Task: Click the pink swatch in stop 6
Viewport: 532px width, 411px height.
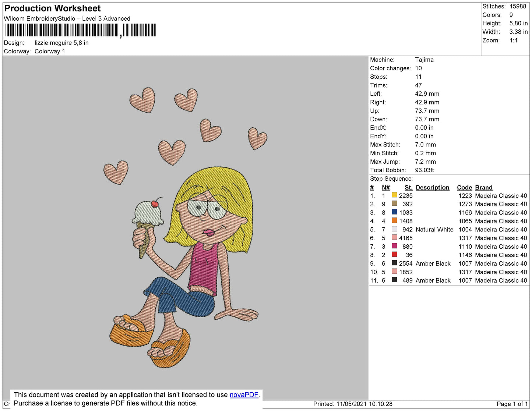Action: [x=394, y=237]
